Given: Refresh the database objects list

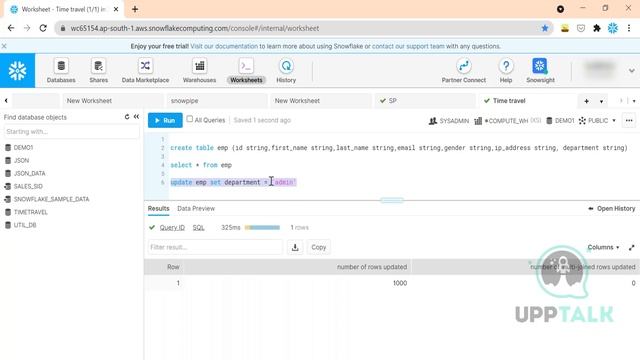Looking at the screenshot, I should [127, 117].
